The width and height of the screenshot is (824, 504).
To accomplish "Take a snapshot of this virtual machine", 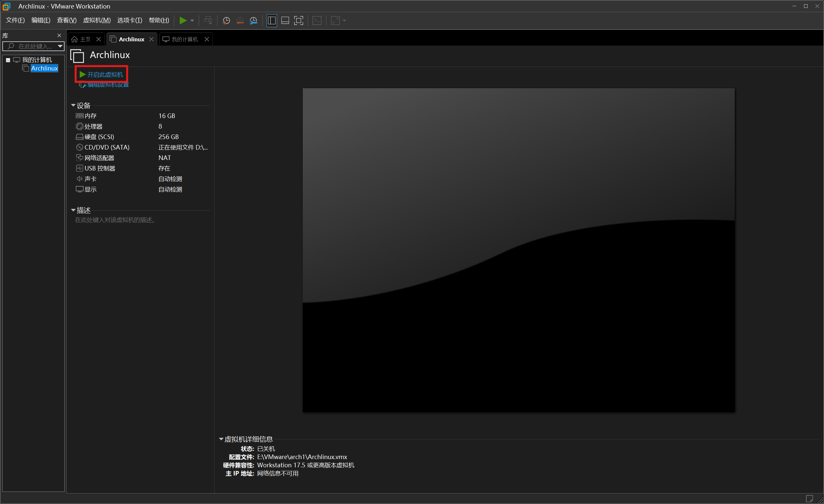I will (226, 21).
